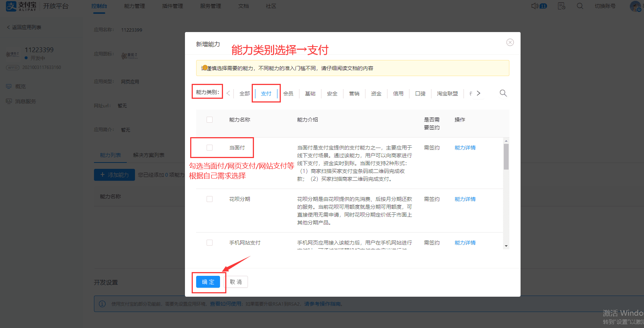Close the 新增能力 dialog with X icon
This screenshot has width=644, height=328.
click(510, 42)
